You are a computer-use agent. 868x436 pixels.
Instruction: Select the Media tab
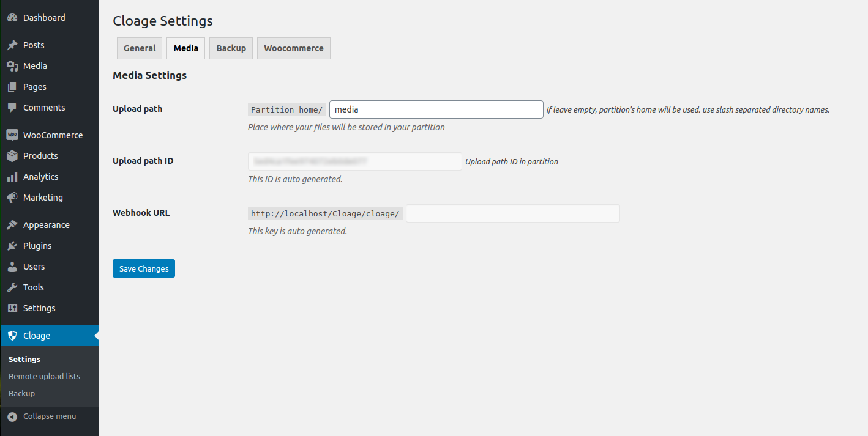[185, 48]
